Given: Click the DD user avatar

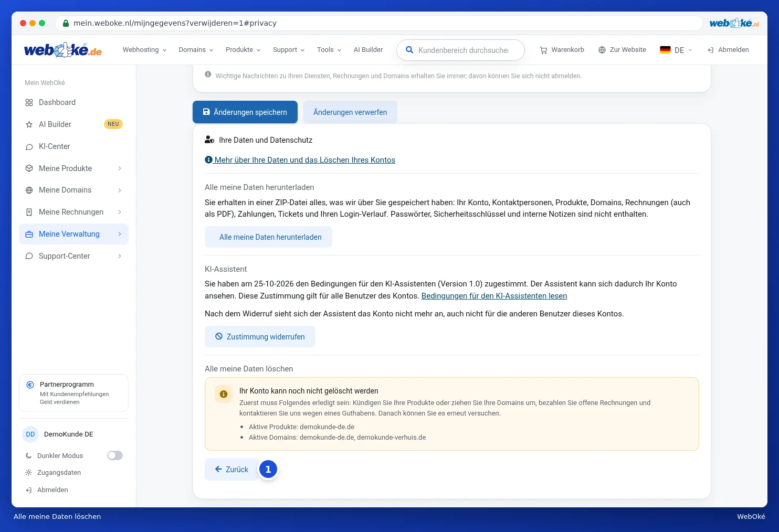Looking at the screenshot, I should 30,434.
